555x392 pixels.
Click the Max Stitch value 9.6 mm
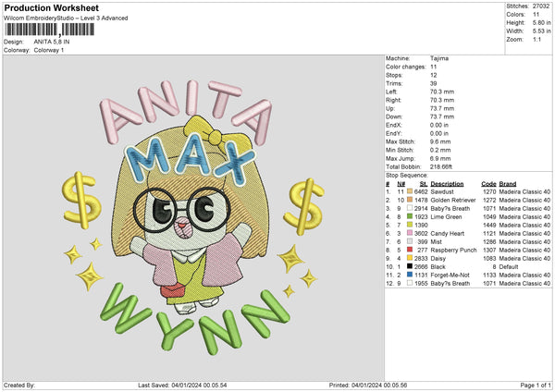(440, 141)
